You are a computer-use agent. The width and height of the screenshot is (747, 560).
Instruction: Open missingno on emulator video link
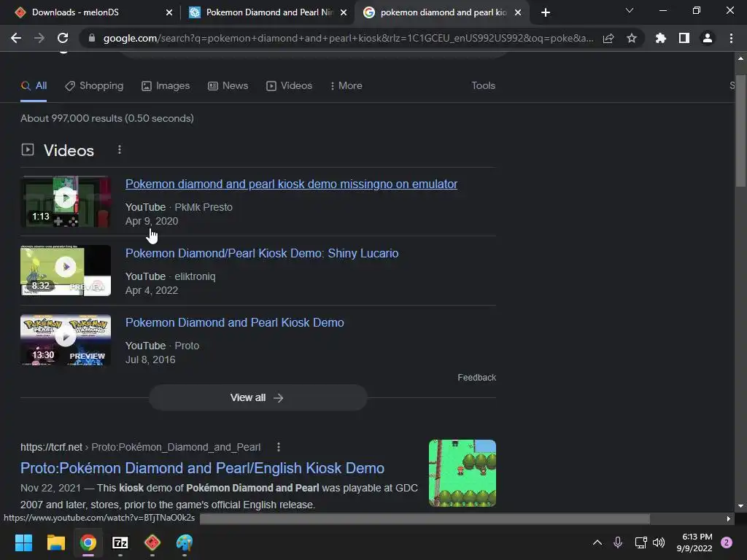291,184
